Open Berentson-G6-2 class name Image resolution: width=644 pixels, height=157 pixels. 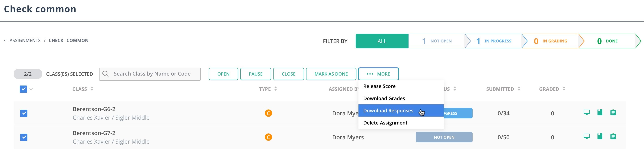click(x=94, y=109)
